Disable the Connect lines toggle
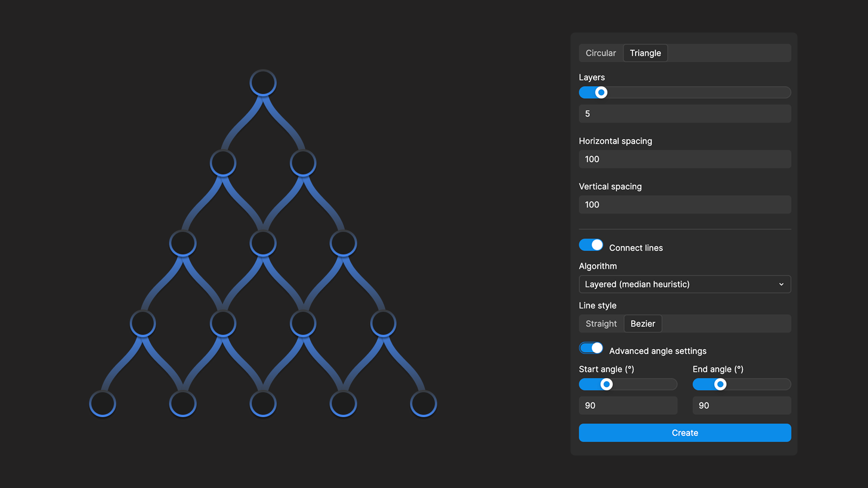The width and height of the screenshot is (868, 488). (x=591, y=245)
